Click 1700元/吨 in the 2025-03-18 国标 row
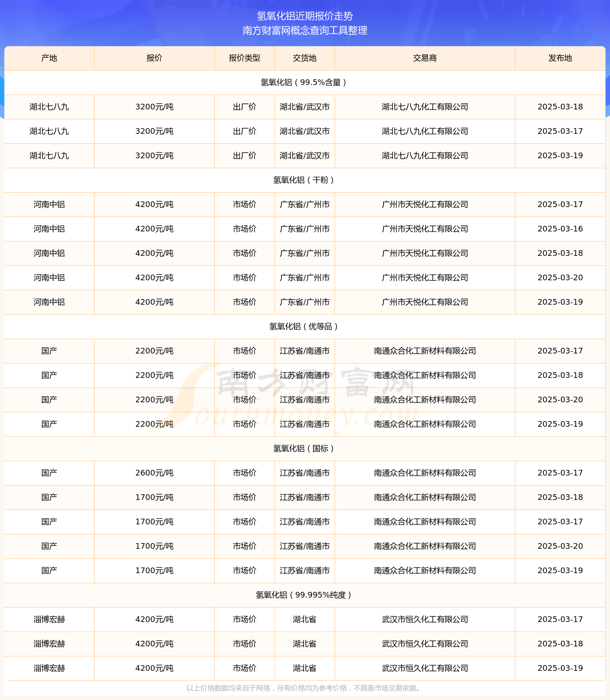Viewport: 610px width, 700px height. point(154,497)
